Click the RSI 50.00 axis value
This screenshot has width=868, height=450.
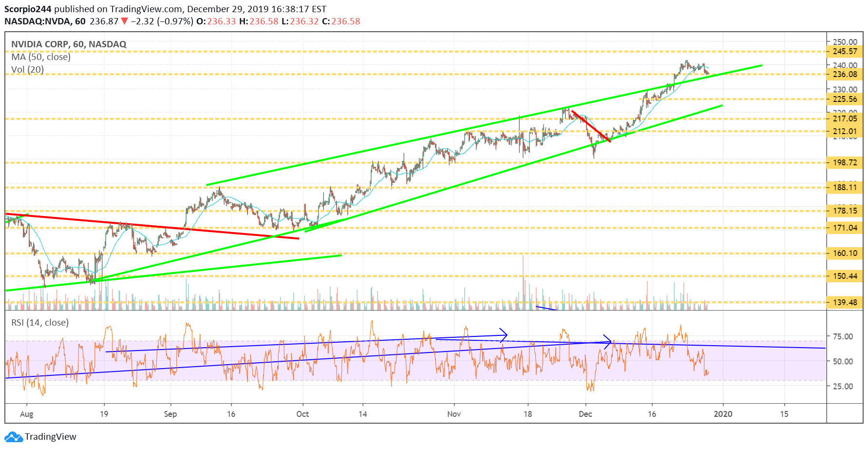coord(843,361)
